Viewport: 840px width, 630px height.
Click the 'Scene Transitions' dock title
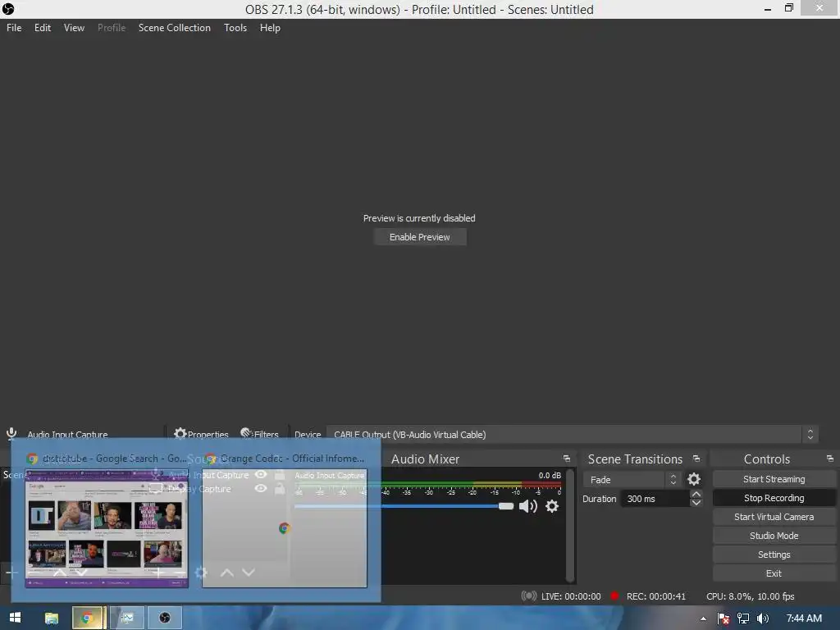pos(635,459)
